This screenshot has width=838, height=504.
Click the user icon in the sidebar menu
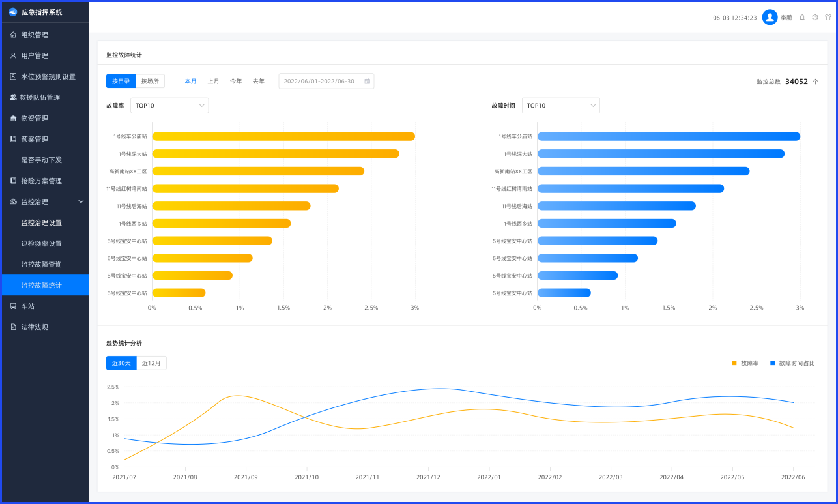coord(12,55)
